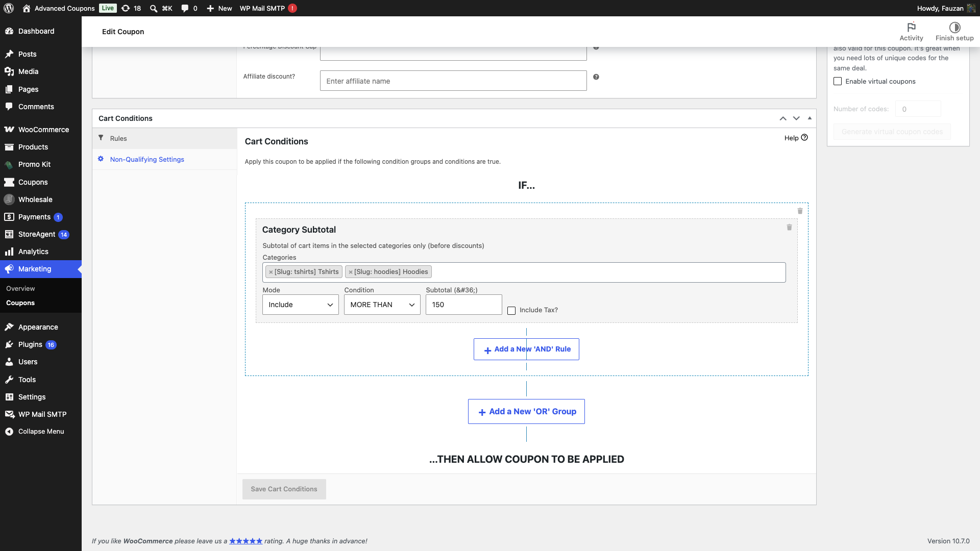This screenshot has height=551, width=980.
Task: Delete the whole condition group trash icon
Action: coord(800,211)
